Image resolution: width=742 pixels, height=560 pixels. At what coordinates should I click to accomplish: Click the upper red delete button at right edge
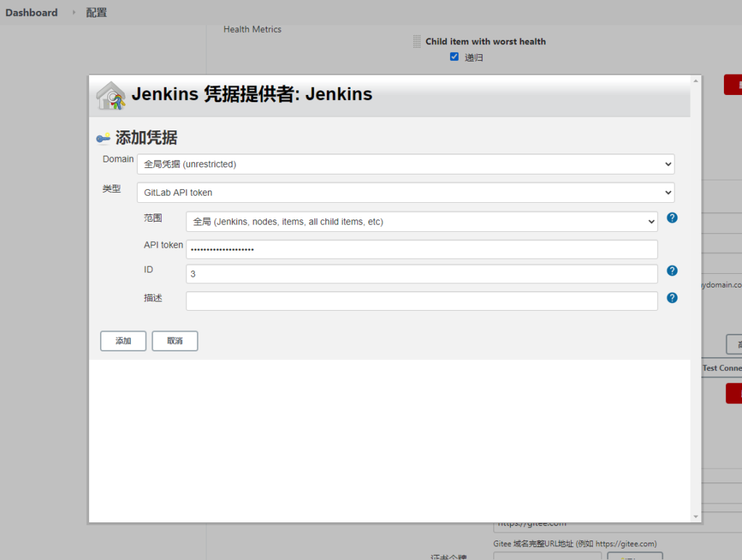(x=733, y=85)
